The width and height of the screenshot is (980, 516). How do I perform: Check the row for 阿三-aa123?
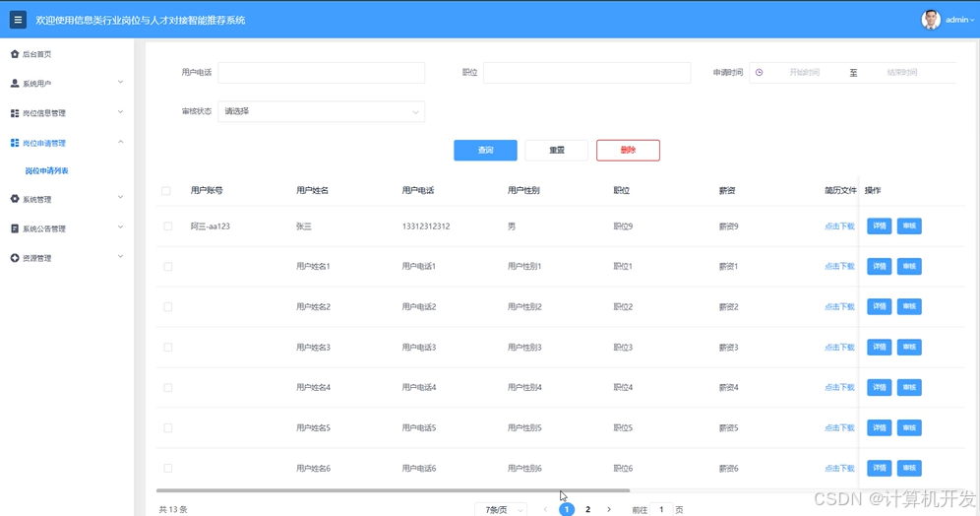click(167, 226)
